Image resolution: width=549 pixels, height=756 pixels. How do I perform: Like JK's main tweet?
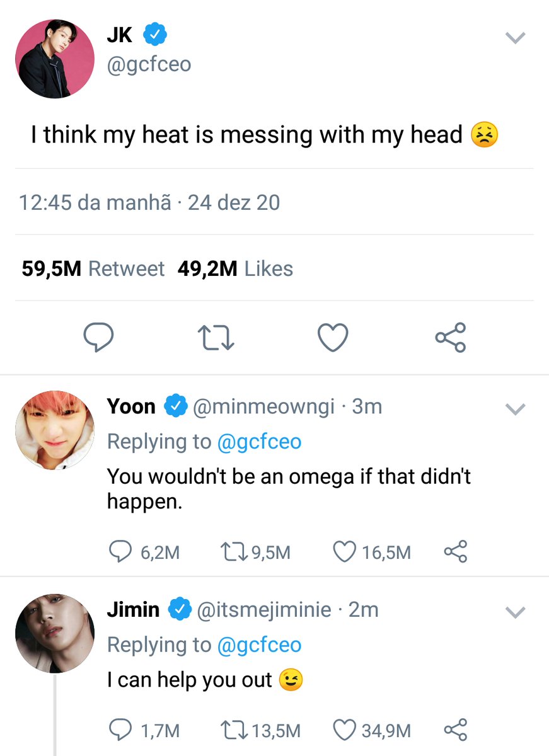[x=333, y=338]
